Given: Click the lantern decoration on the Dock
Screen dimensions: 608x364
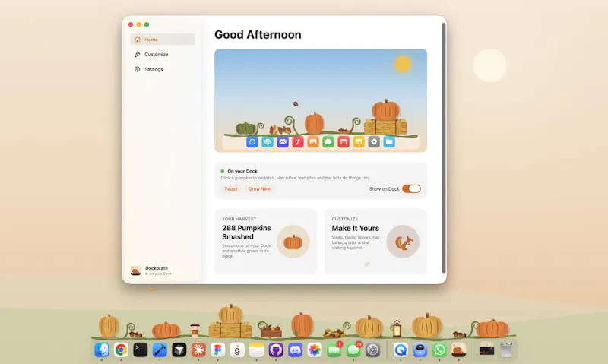Looking at the screenshot, I should [397, 329].
